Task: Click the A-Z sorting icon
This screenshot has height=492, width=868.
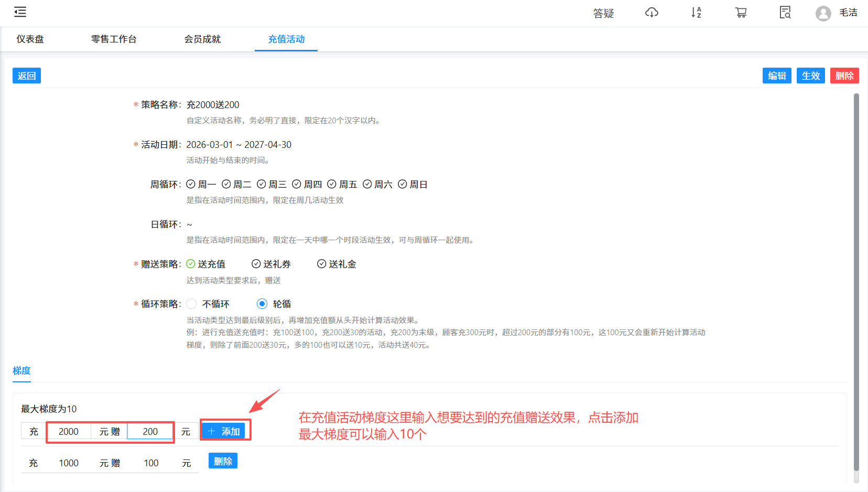Action: coord(696,12)
